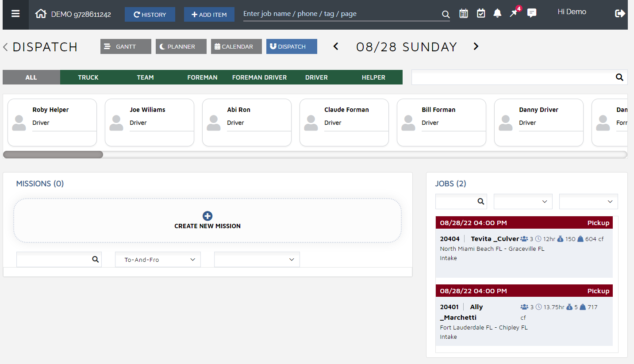
Task: Click the home icon next to DEMO
Action: click(x=41, y=14)
